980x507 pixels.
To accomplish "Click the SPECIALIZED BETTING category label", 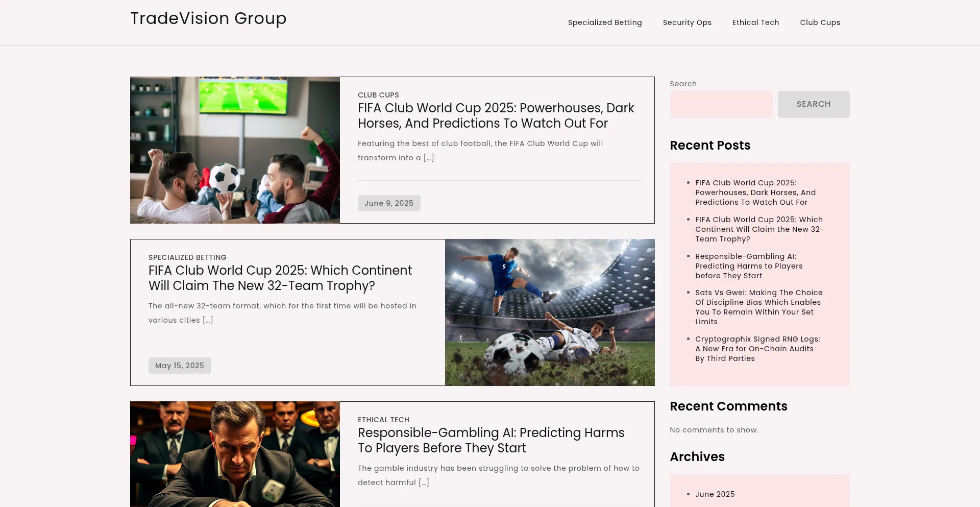I will coord(187,257).
